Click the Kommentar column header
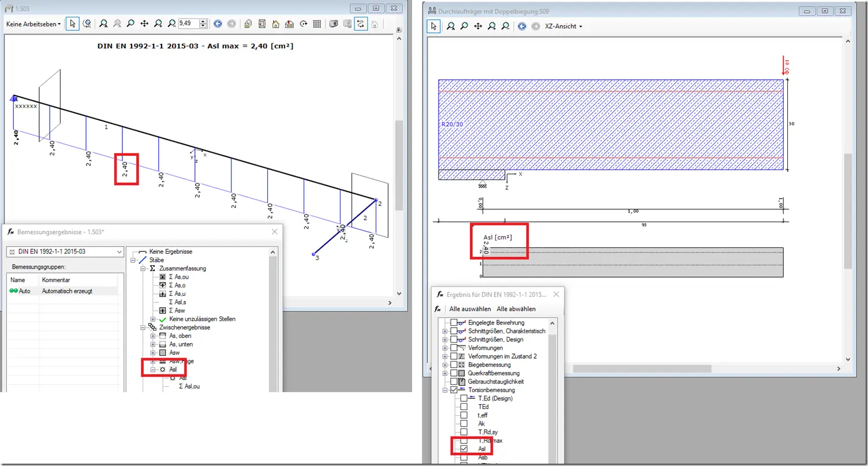The width and height of the screenshot is (868, 466). [x=78, y=280]
